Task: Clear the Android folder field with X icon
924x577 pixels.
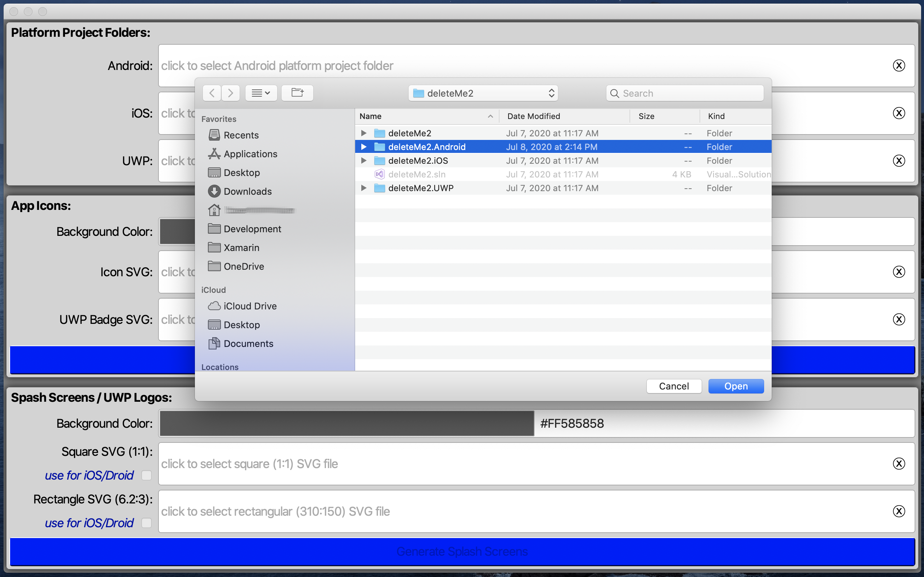Action: pyautogui.click(x=899, y=66)
